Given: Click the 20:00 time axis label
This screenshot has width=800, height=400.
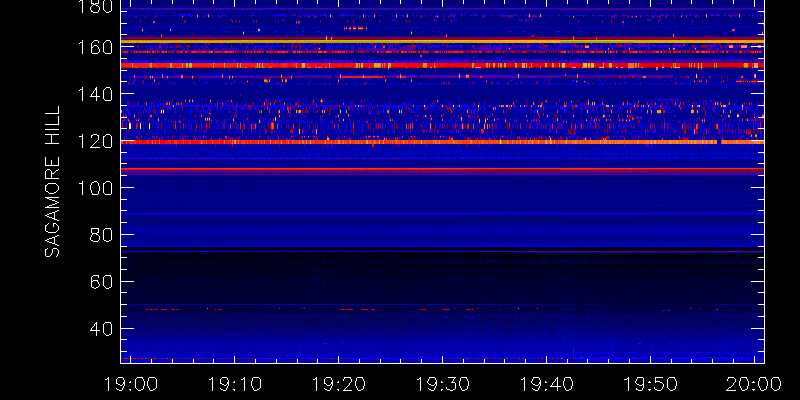Looking at the screenshot, I should point(754,384).
